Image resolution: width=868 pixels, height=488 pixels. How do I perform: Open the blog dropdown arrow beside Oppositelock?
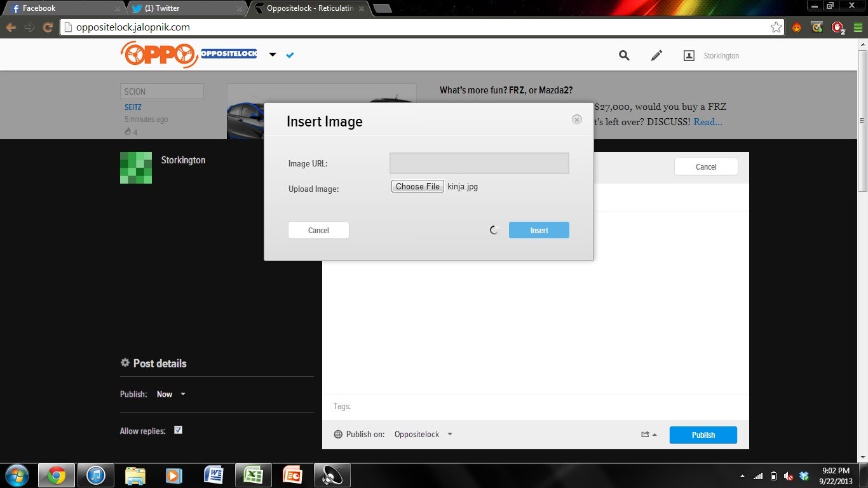273,55
